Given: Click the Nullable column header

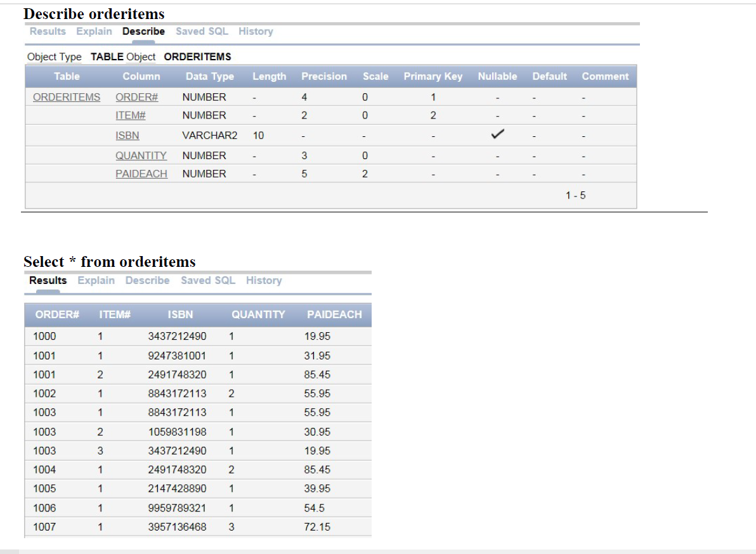Looking at the screenshot, I should click(498, 77).
